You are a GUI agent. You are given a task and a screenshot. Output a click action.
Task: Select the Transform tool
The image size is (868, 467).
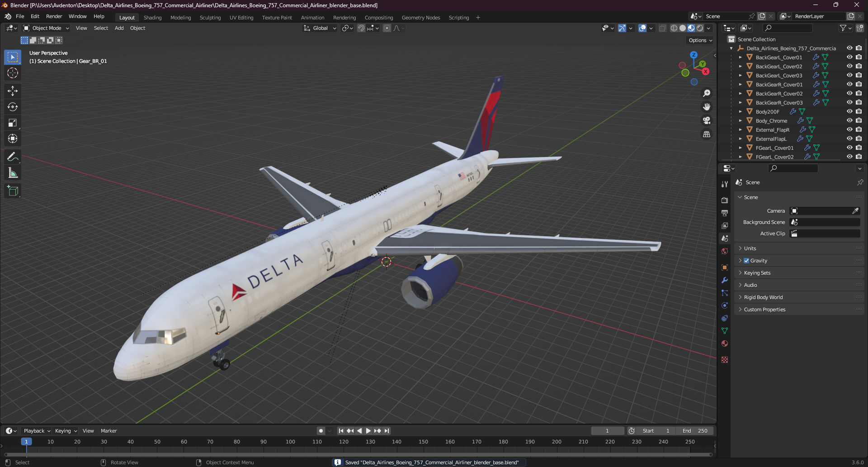tap(13, 138)
